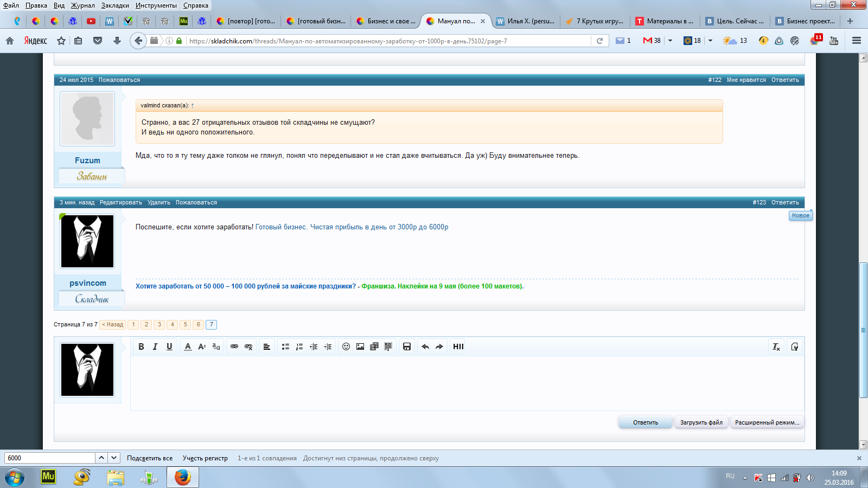Click the '< Назад' pagination button
This screenshot has width=868, height=488.
113,324
